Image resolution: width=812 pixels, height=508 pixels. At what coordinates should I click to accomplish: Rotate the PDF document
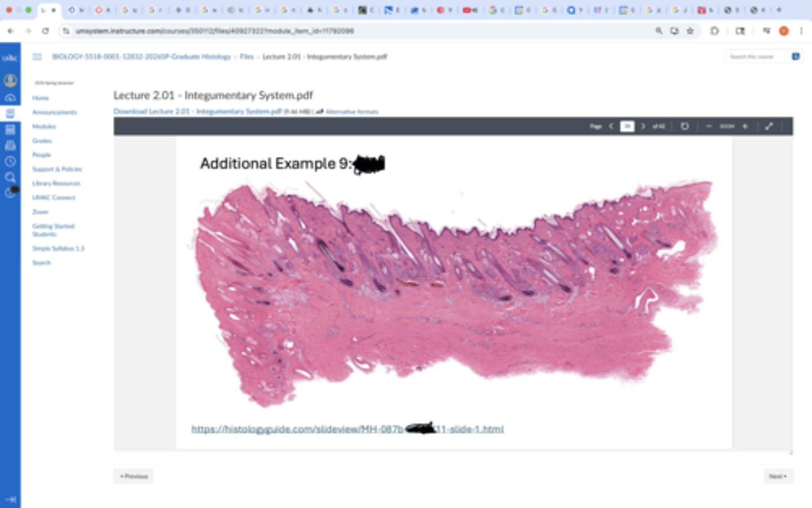pyautogui.click(x=685, y=126)
